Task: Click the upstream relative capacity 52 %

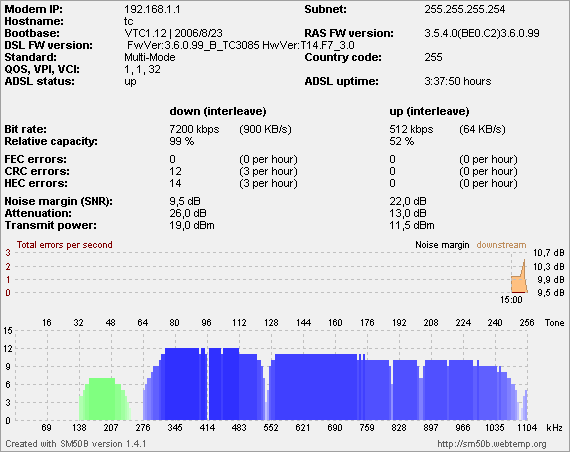Action: (401, 141)
